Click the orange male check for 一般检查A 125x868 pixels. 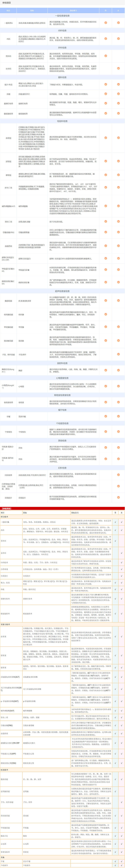click(106, 23)
